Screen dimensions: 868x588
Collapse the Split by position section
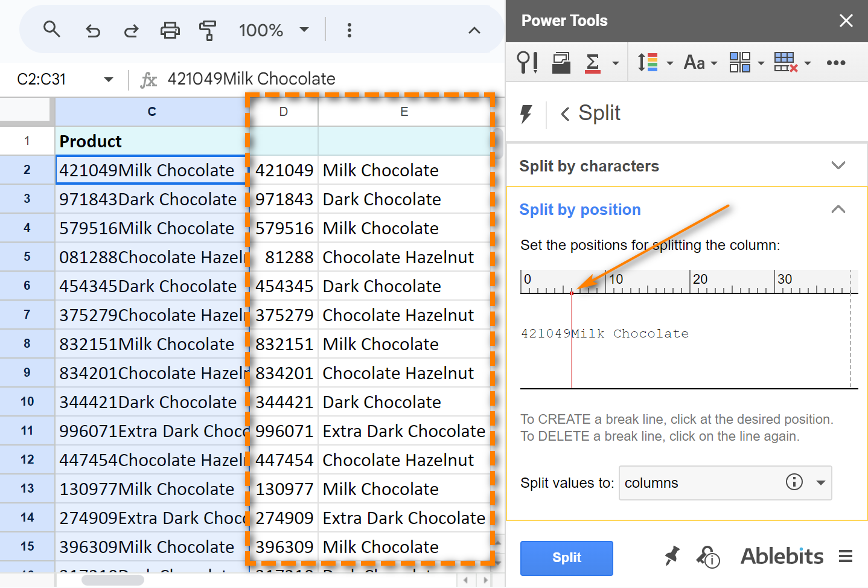click(x=838, y=209)
